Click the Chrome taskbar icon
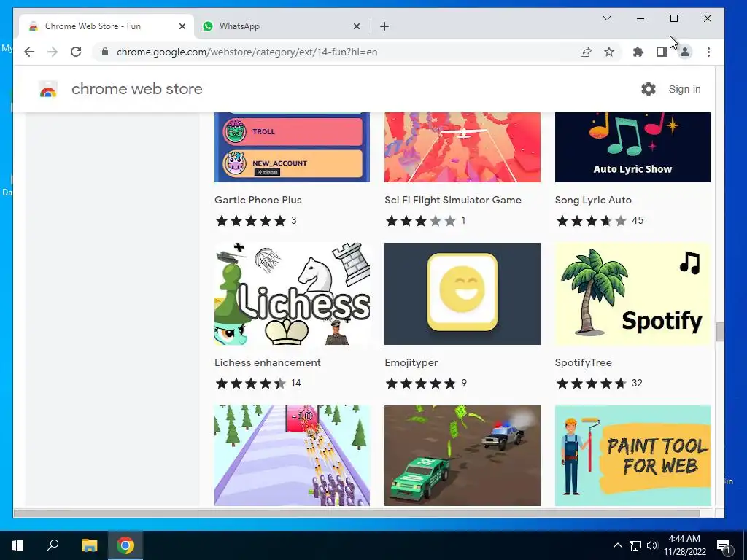Image resolution: width=747 pixels, height=560 pixels. (x=125, y=545)
